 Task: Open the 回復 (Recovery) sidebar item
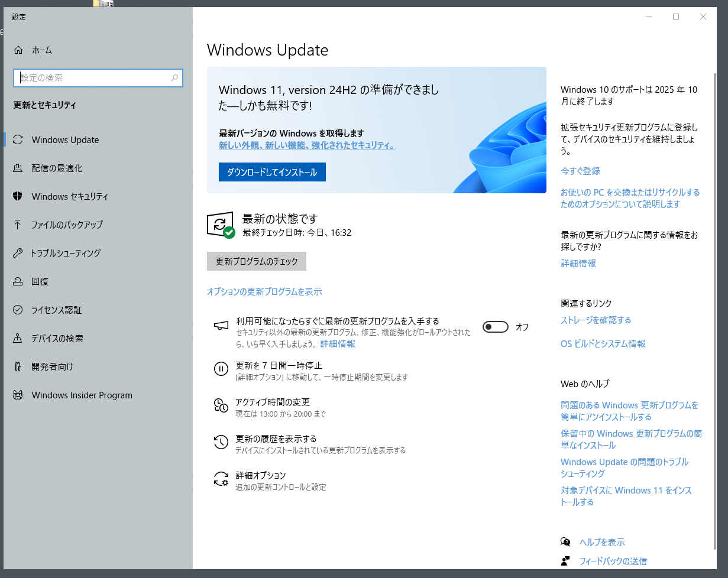[x=40, y=282]
